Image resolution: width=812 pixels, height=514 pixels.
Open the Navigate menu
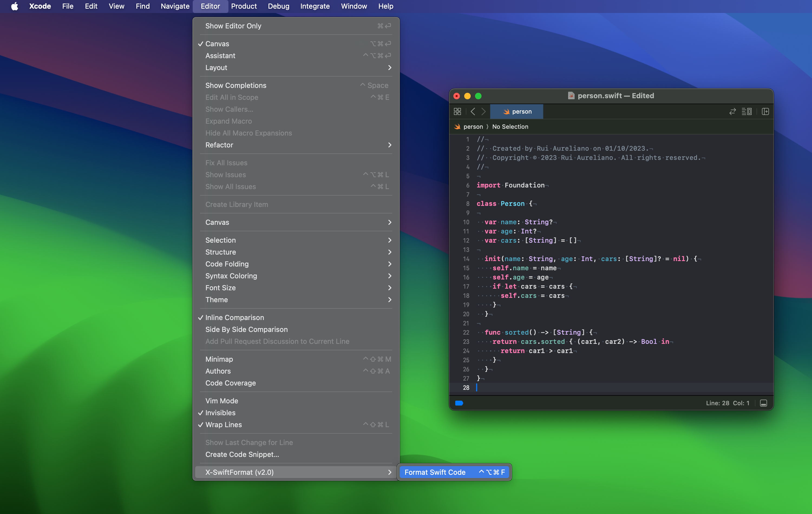click(x=175, y=6)
